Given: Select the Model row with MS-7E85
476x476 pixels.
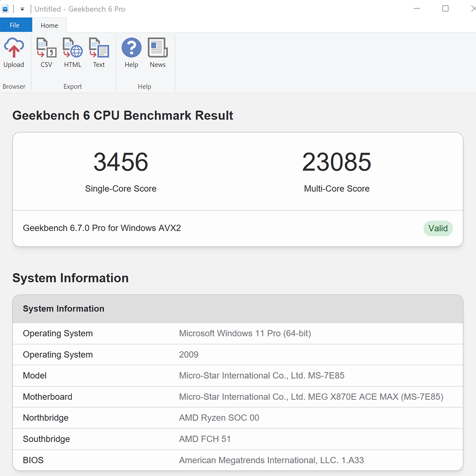Looking at the screenshot, I should click(x=238, y=376).
